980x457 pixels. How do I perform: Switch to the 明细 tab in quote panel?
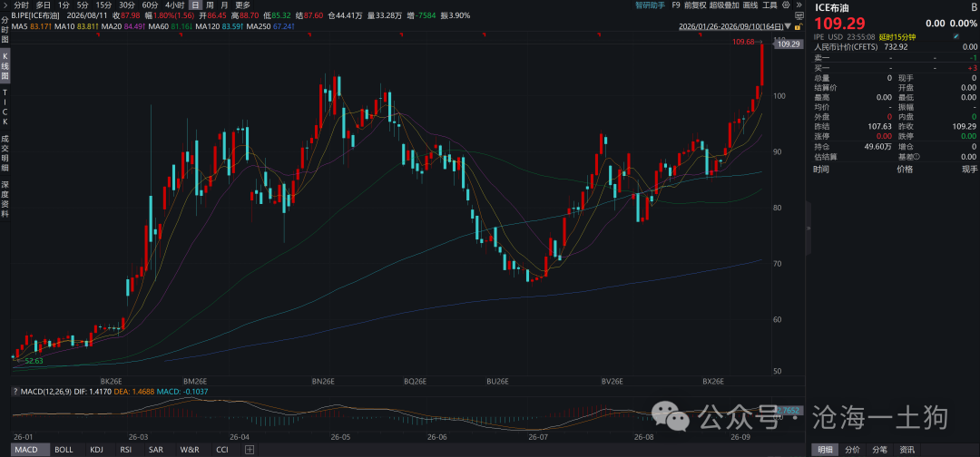click(825, 450)
